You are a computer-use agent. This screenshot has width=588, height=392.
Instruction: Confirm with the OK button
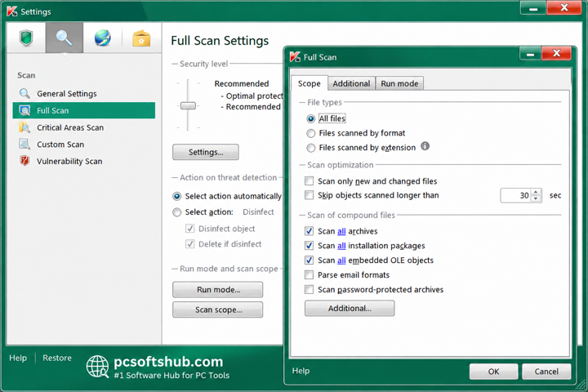coord(493,372)
